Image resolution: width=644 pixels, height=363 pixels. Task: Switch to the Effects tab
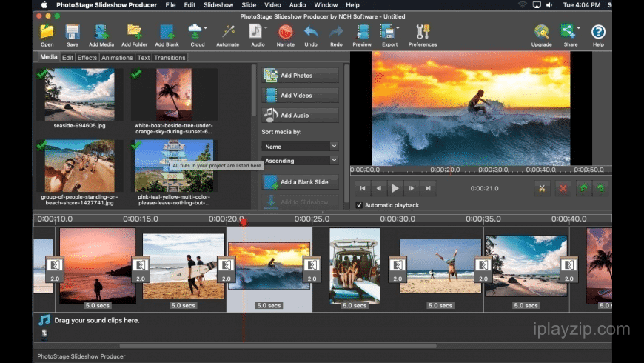click(87, 58)
